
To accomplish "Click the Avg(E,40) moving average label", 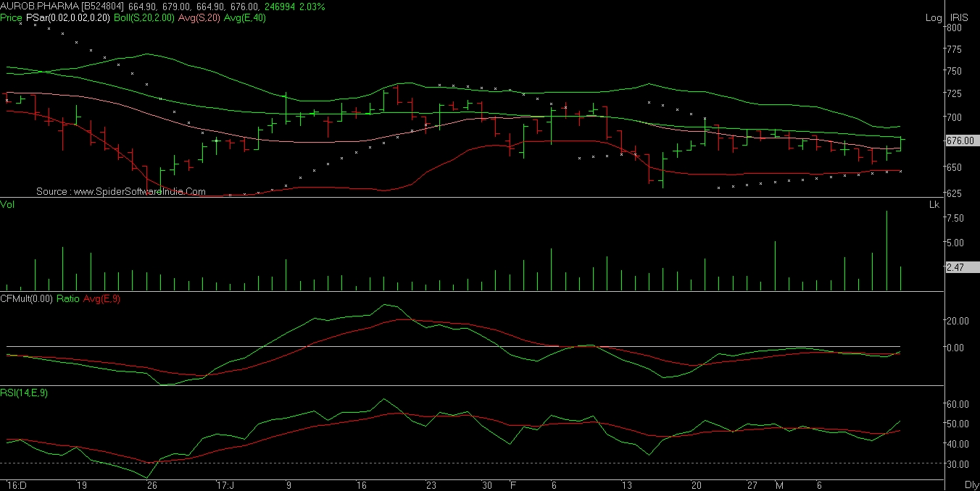I will [x=245, y=18].
